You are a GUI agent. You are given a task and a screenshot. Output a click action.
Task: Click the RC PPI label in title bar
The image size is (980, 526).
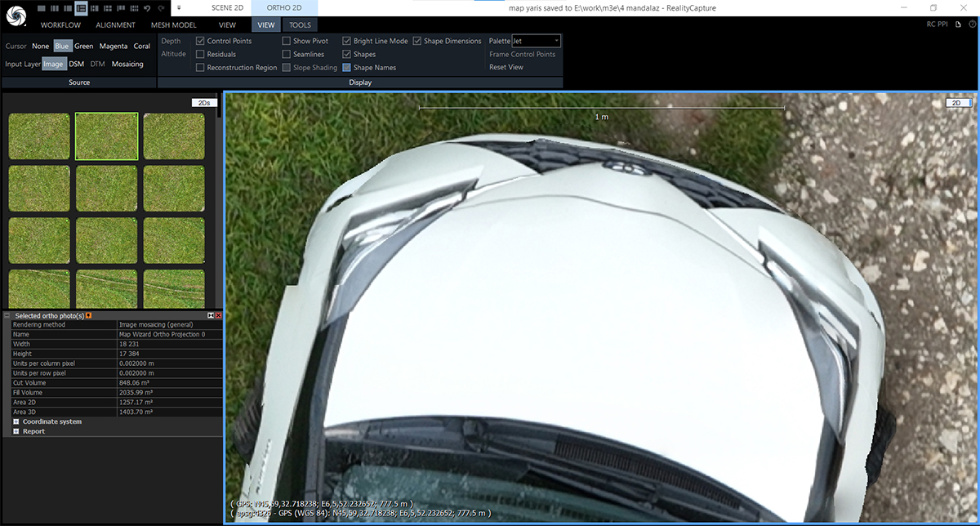tap(937, 25)
